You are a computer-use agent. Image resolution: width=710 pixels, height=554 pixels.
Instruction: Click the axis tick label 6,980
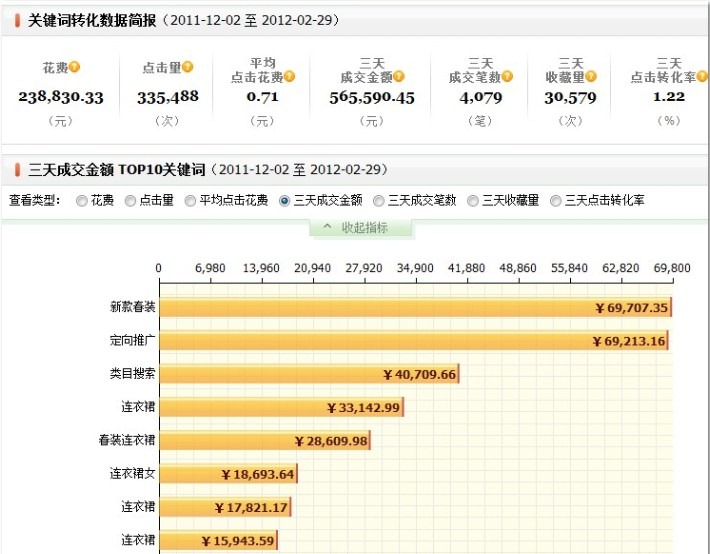[210, 268]
